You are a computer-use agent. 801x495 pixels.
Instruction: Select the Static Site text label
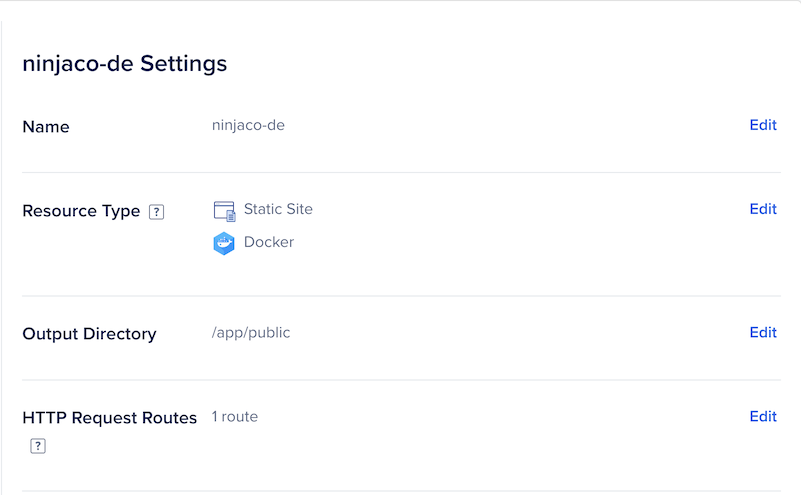(278, 209)
